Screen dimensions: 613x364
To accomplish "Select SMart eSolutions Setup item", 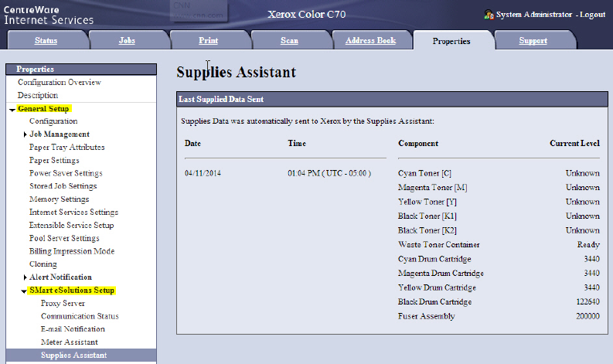I will [72, 290].
